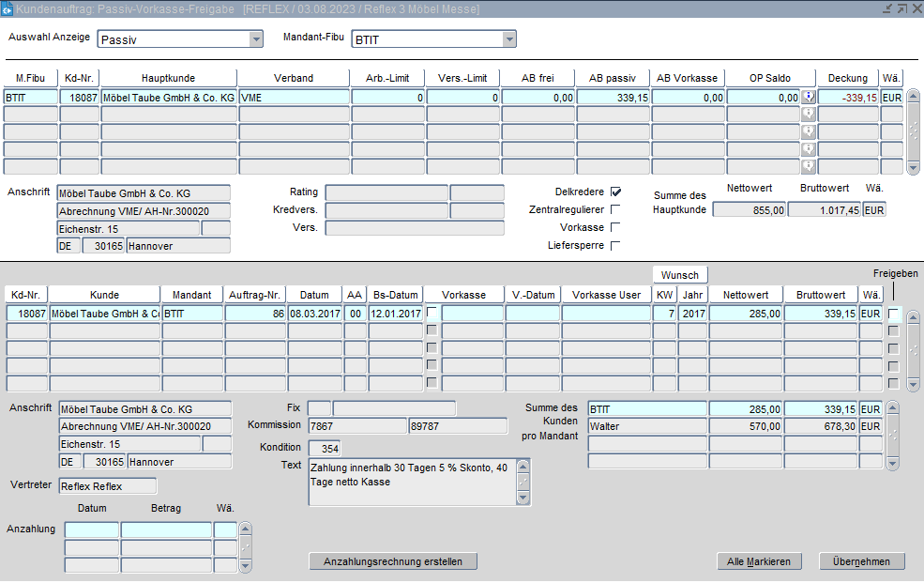Viewport: 924px width, 583px height.
Task: Open the Auswahl Anzeige dropdown
Action: tap(255, 39)
